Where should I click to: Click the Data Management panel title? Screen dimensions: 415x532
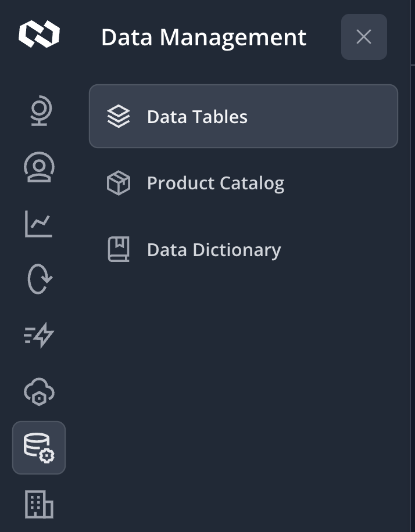pos(203,38)
